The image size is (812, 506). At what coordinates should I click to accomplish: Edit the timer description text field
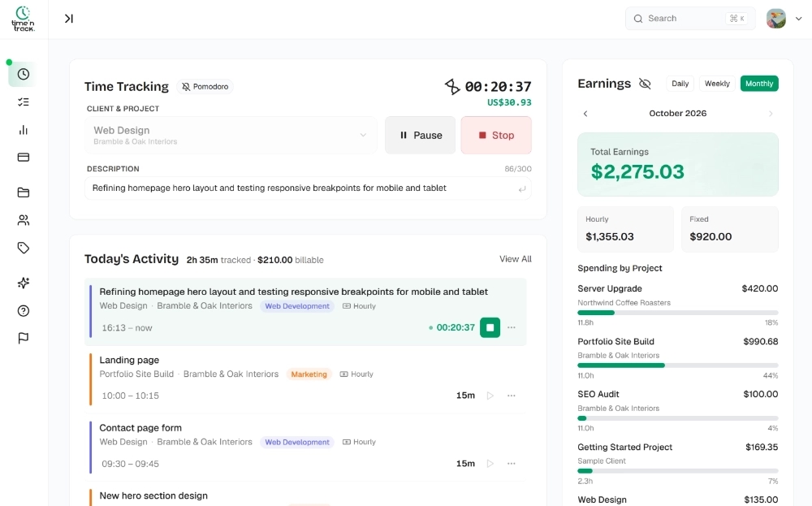tap(308, 188)
